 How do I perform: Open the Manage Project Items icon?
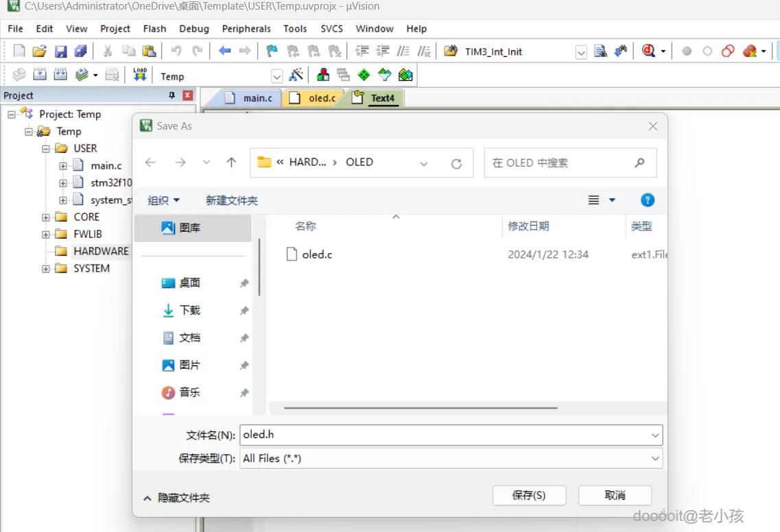(323, 75)
